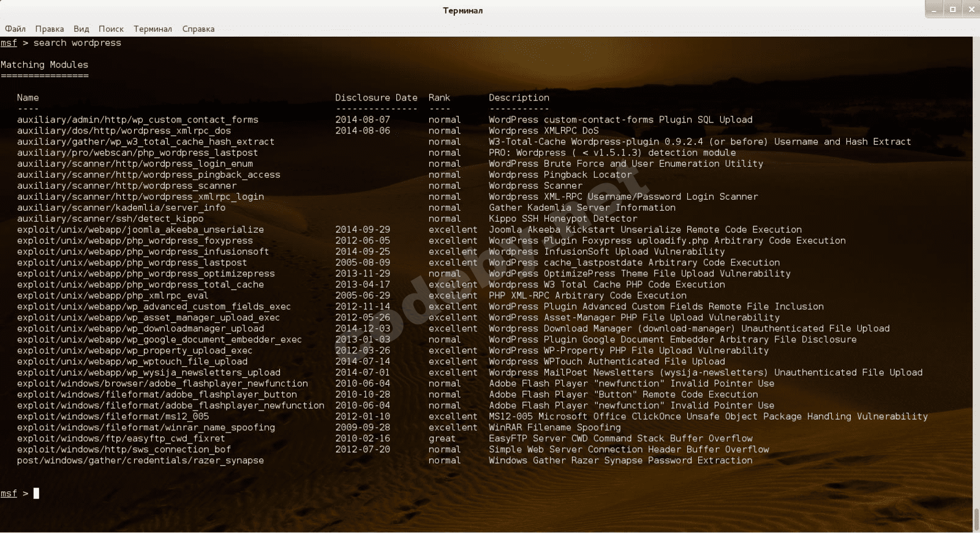
Task: Click the 'Rank' column header
Action: point(439,98)
